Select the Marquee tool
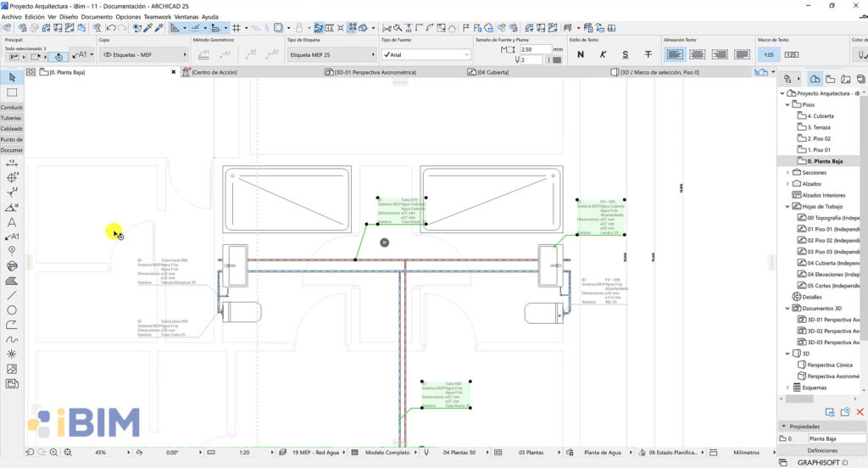This screenshot has height=468, width=868. coord(12,92)
